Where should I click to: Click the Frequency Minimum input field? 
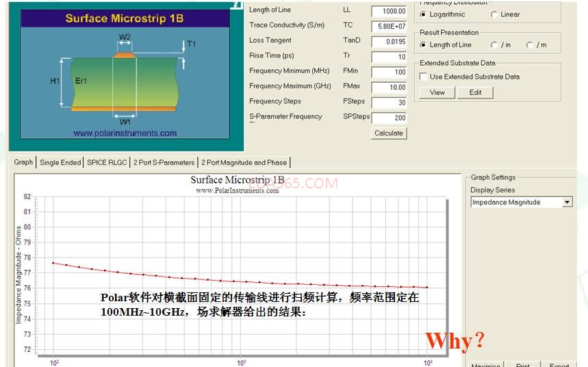[389, 72]
